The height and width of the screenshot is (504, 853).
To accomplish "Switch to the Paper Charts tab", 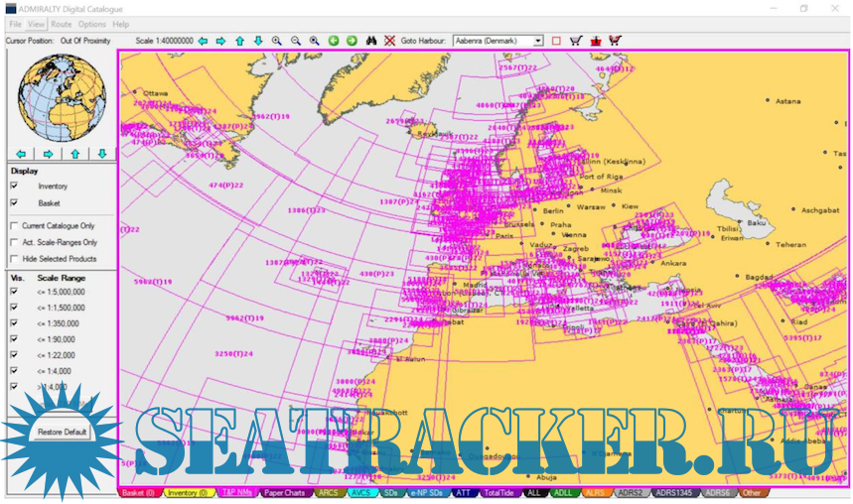I will click(x=286, y=492).
